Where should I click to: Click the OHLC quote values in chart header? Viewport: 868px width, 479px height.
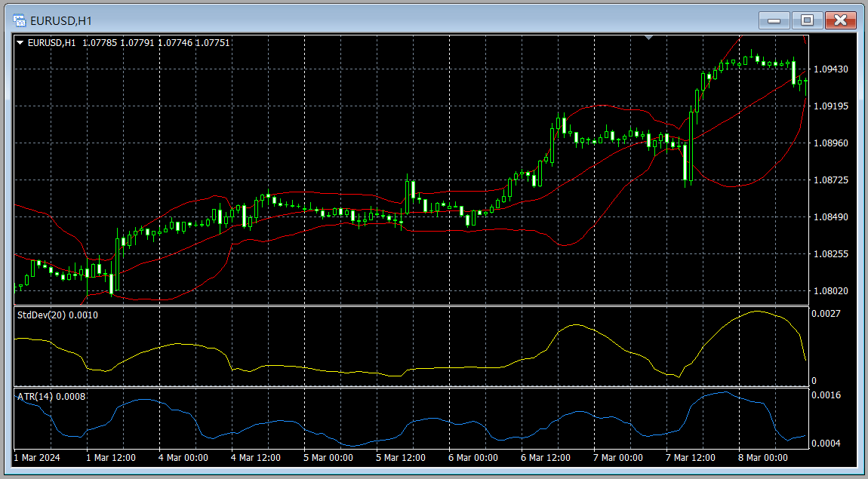pos(155,42)
